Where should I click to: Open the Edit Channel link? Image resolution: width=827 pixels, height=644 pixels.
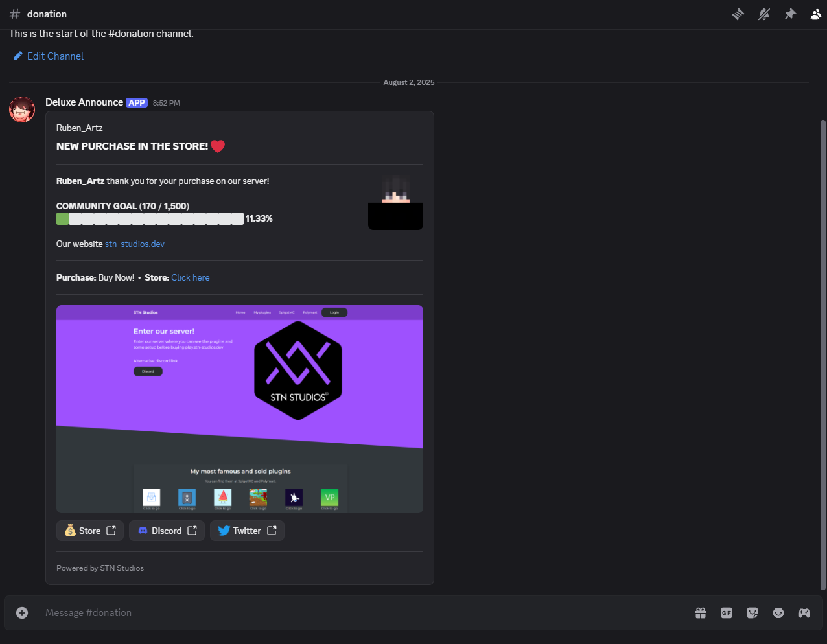click(x=49, y=56)
